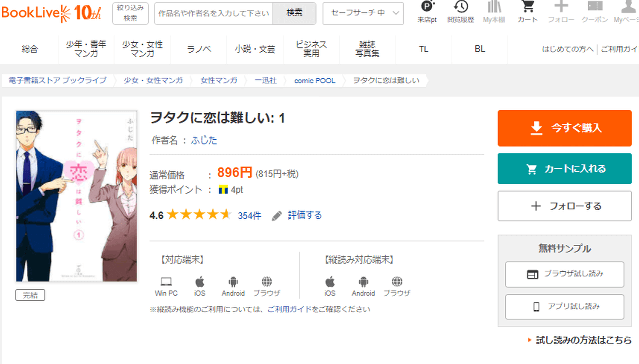Open the カート shopping cart icon

pyautogui.click(x=527, y=7)
